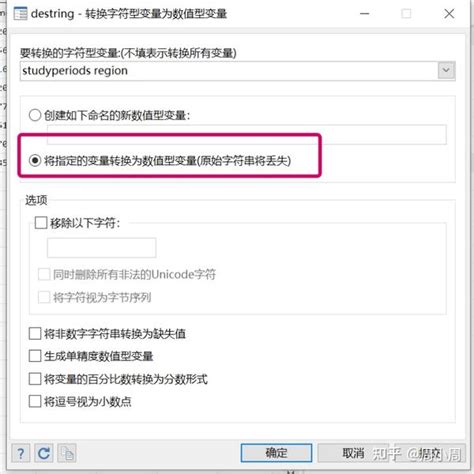Minimize the destring dialog window
474x474 pixels.
pyautogui.click(x=365, y=14)
